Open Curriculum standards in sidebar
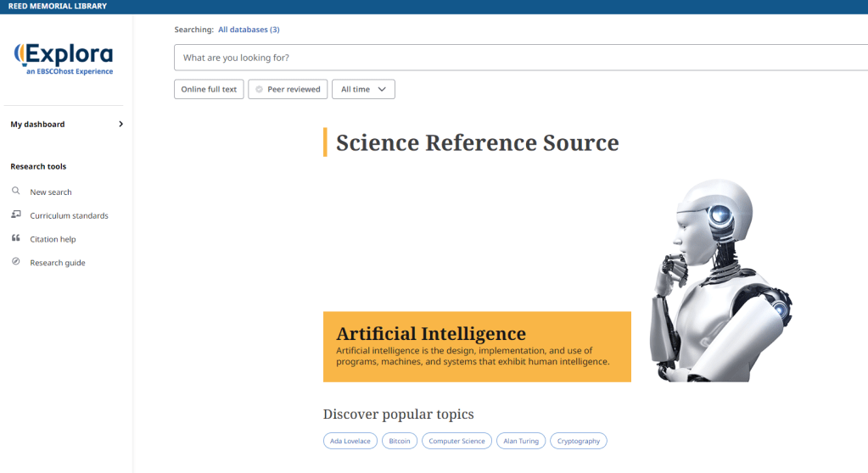The height and width of the screenshot is (473, 868). [x=69, y=216]
